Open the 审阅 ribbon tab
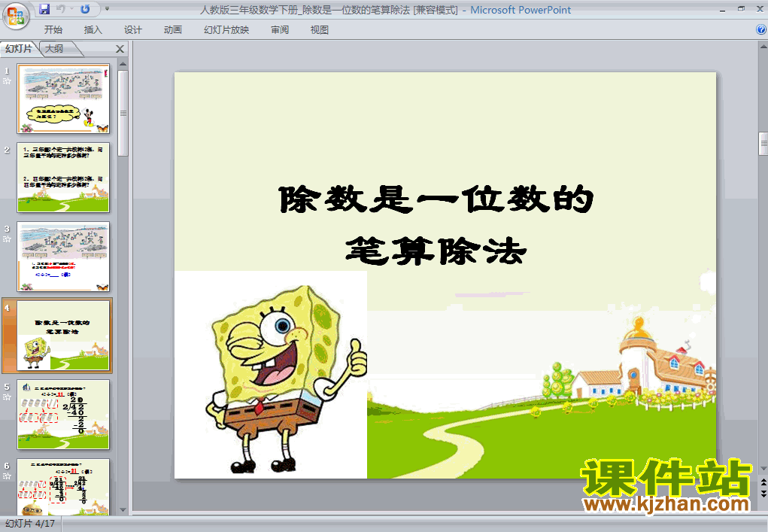Viewport: 768px width, 532px height. tap(280, 30)
